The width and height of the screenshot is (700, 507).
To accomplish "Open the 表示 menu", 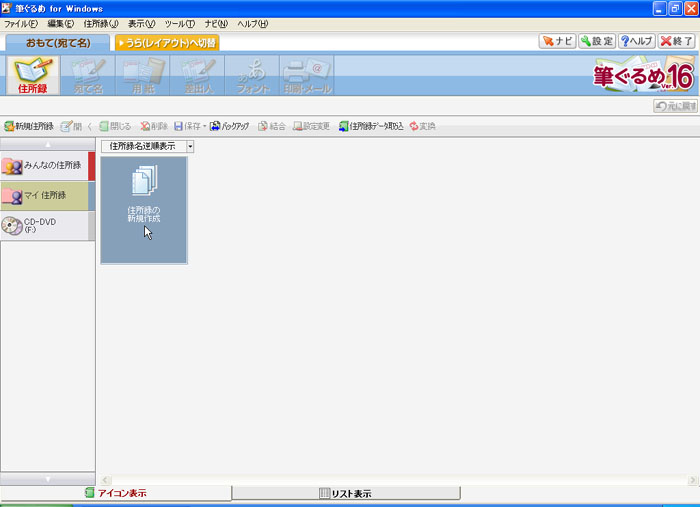I will [141, 23].
